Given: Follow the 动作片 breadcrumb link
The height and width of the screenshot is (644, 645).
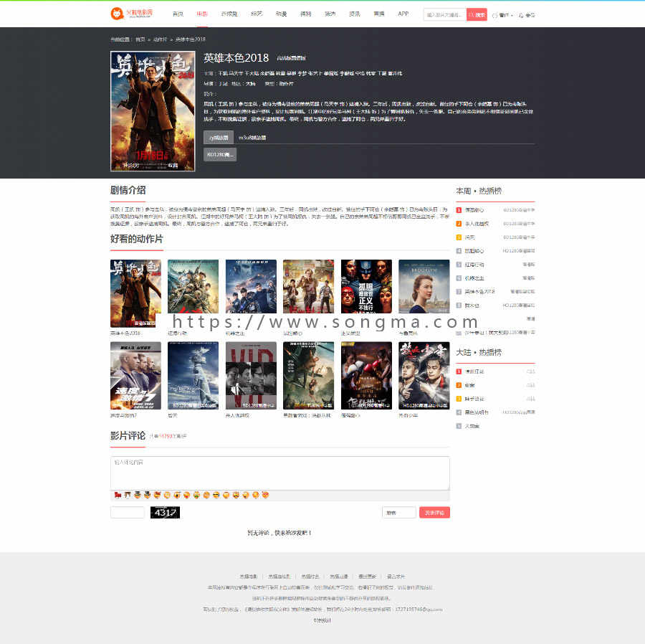Looking at the screenshot, I should coord(160,39).
